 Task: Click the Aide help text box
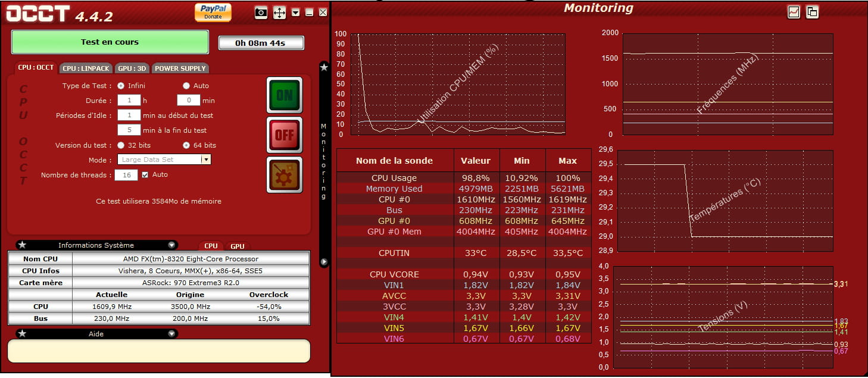(x=159, y=351)
